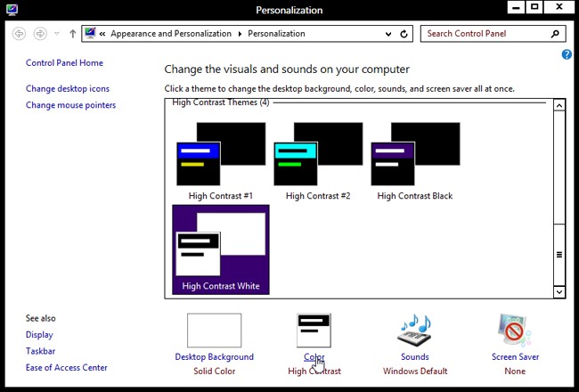Click the Desktop Background preview icon
579x392 pixels.
(214, 331)
